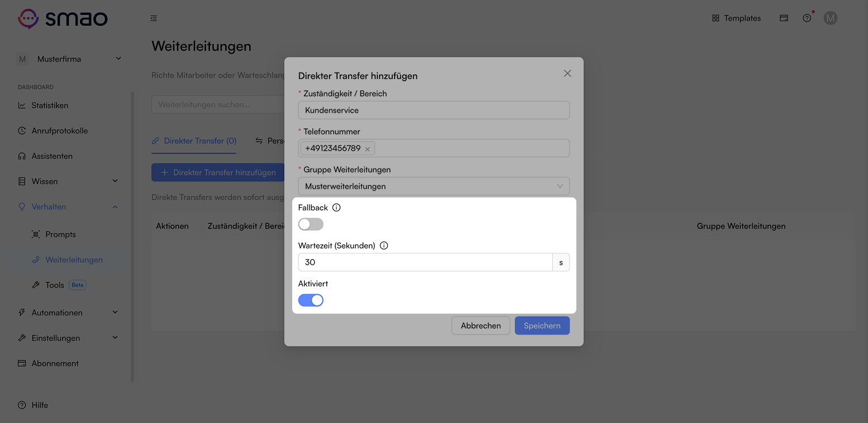Collapse Verhalten sidebar section
868x423 pixels.
pyautogui.click(x=69, y=207)
